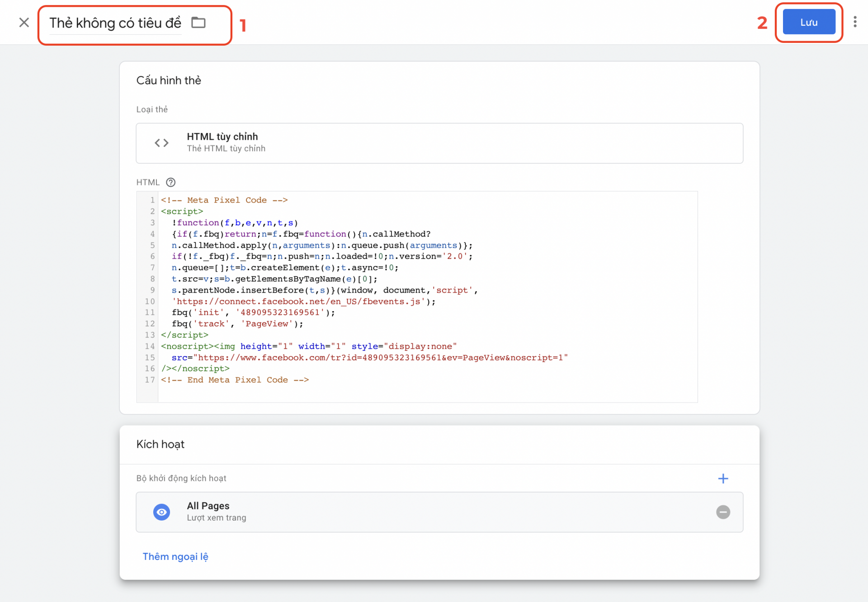Image resolution: width=868 pixels, height=602 pixels.
Task: Select the All Pages trigger row
Action: click(x=439, y=512)
